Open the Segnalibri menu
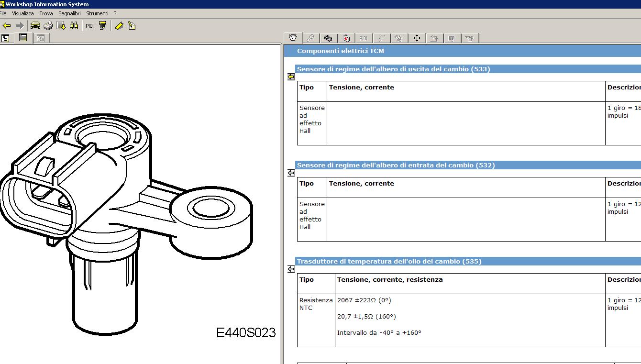This screenshot has width=641, height=364. click(69, 13)
